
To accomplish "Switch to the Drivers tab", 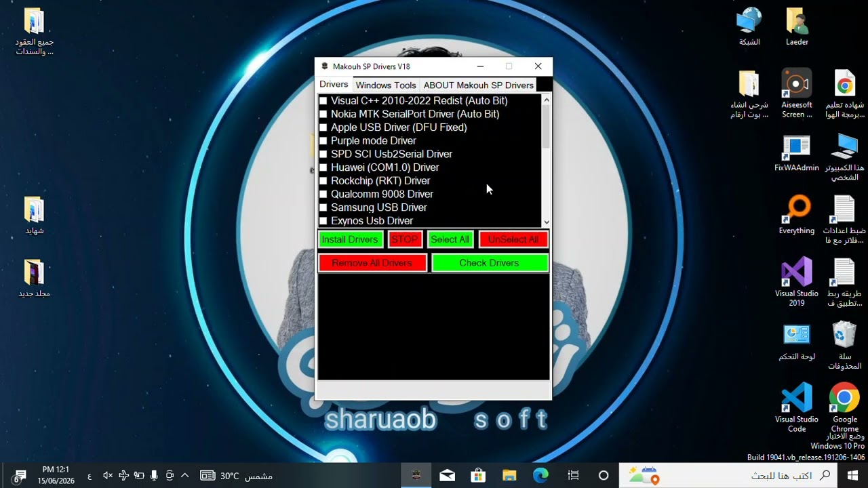I will point(334,85).
